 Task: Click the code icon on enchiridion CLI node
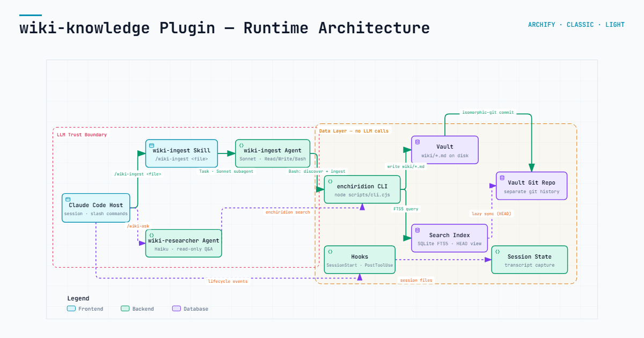330,181
